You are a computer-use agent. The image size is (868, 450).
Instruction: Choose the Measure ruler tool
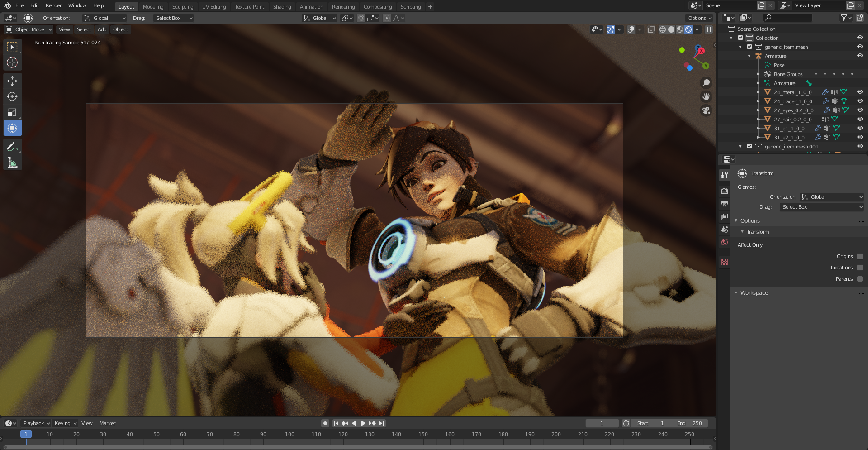pos(12,163)
